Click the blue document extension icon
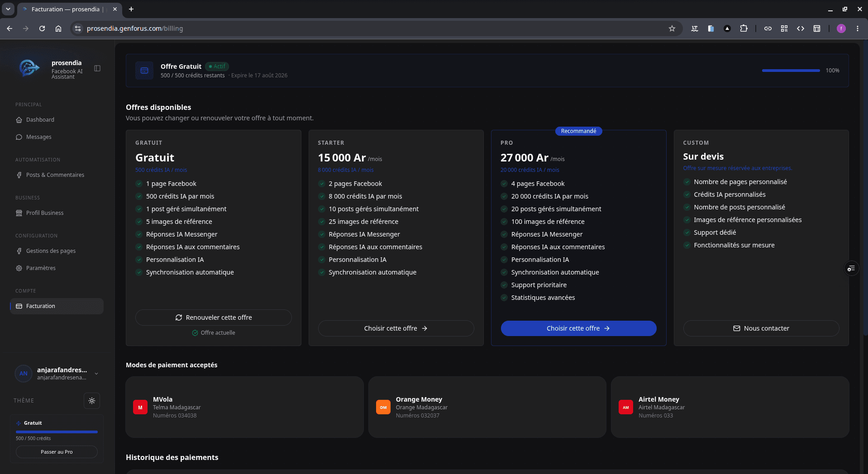The image size is (868, 474). (711, 28)
